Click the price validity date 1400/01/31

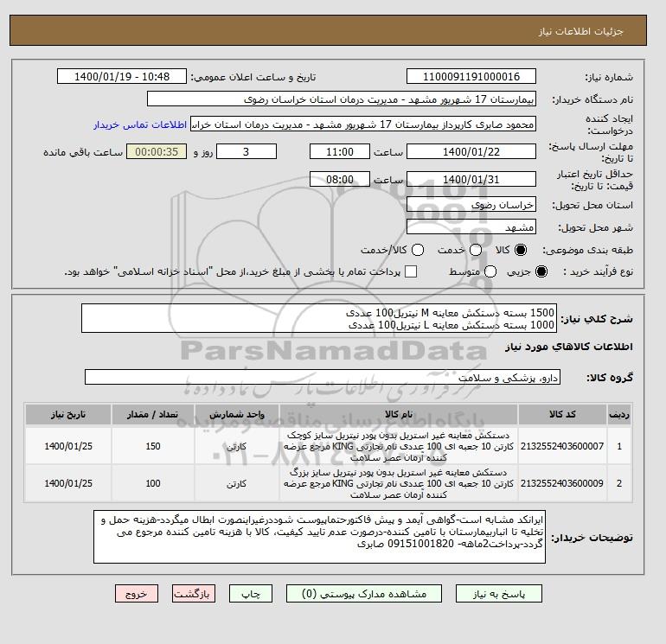coord(471,179)
